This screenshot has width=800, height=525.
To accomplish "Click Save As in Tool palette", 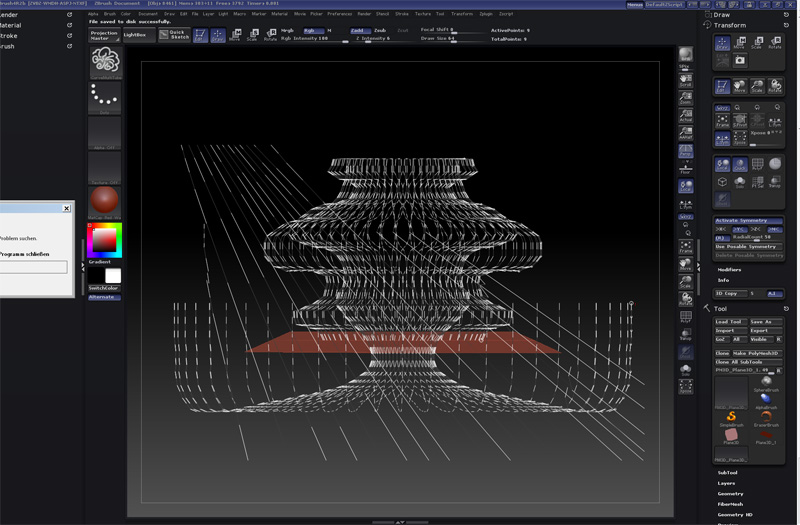I will coord(765,322).
